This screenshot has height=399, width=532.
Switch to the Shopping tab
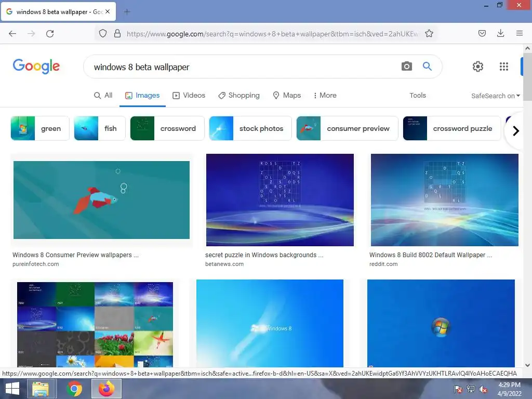click(x=239, y=96)
